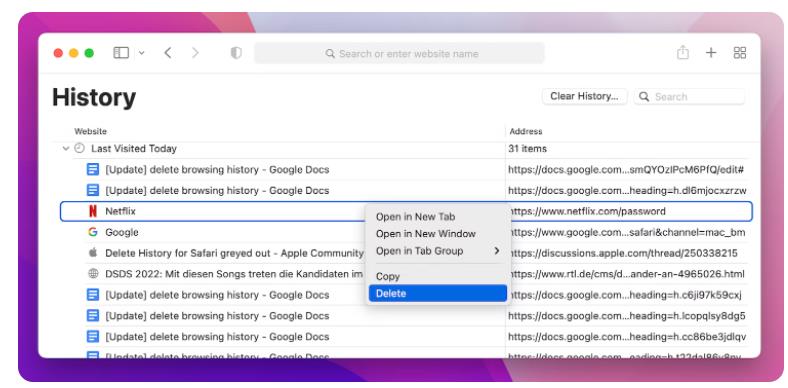Open the privacy report shield icon
788x388 pixels.
pos(236,53)
